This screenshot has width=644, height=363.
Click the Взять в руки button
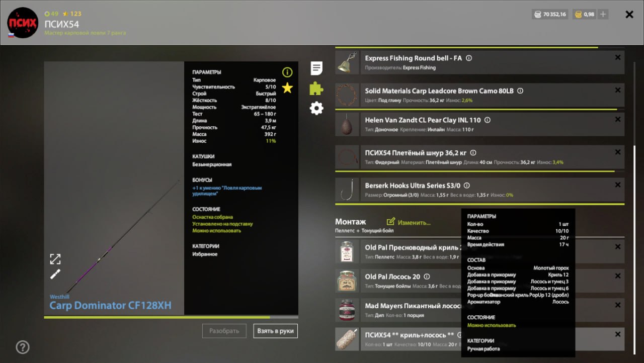tap(276, 331)
